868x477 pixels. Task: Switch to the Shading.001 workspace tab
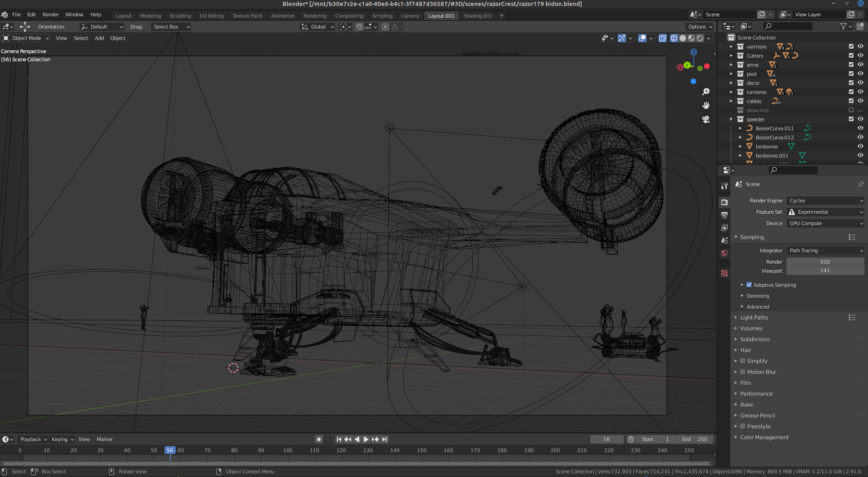pos(477,16)
